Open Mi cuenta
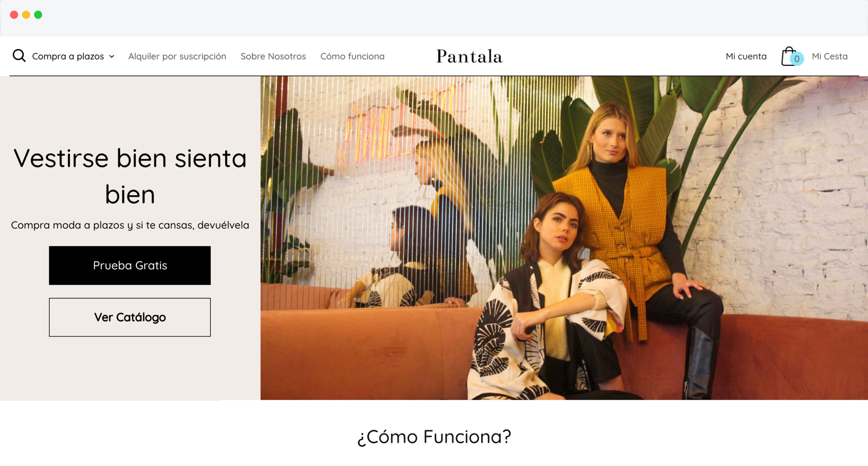 coord(746,56)
